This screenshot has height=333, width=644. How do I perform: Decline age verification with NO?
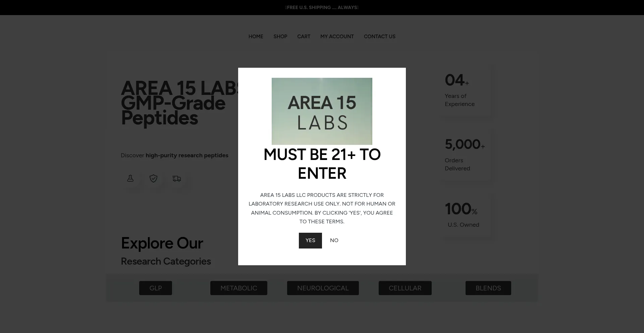pos(334,240)
